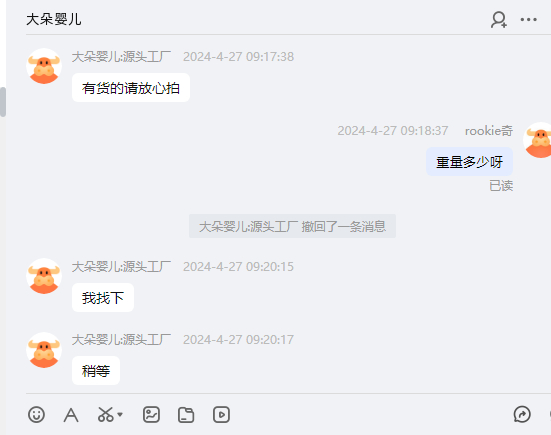Click the 稍等 message bubble
551x435 pixels.
[x=96, y=371]
